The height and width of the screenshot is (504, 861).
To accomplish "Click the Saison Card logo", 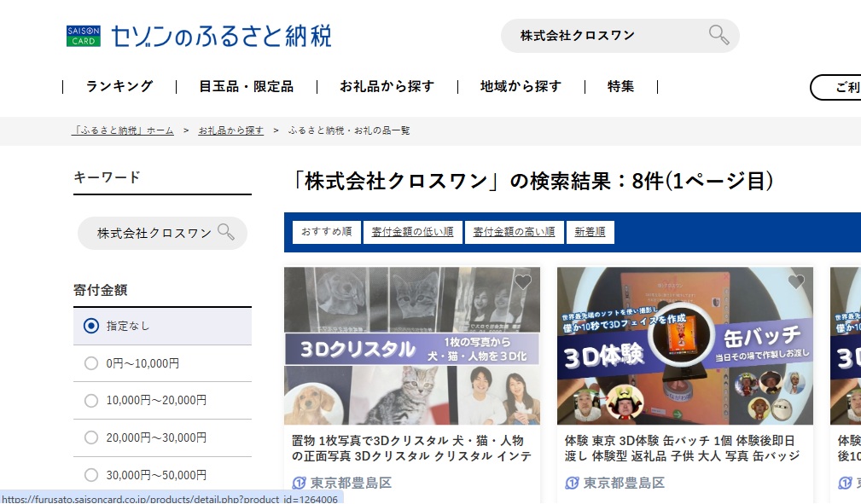I will point(84,36).
